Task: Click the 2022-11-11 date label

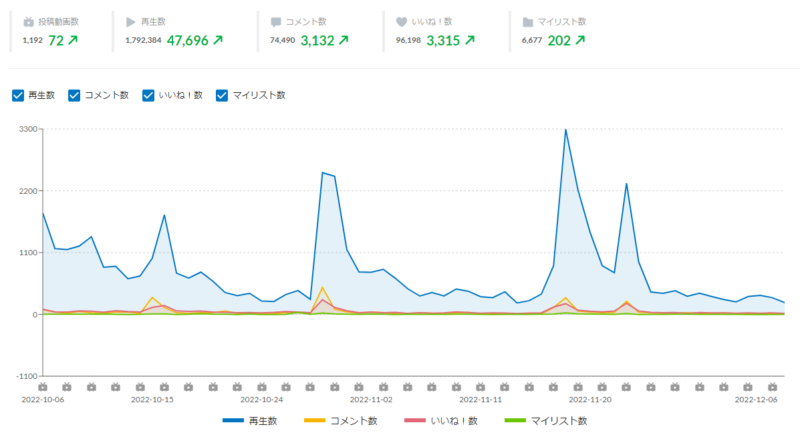Action: click(481, 400)
